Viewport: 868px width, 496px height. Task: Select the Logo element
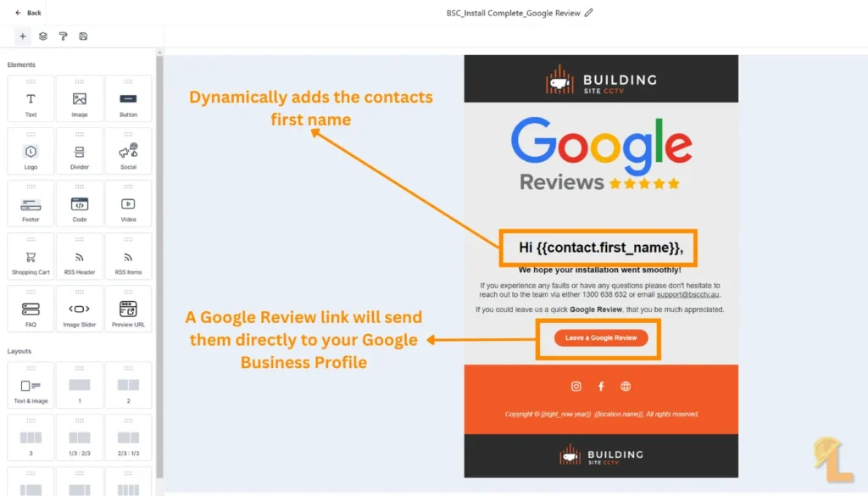pos(31,151)
